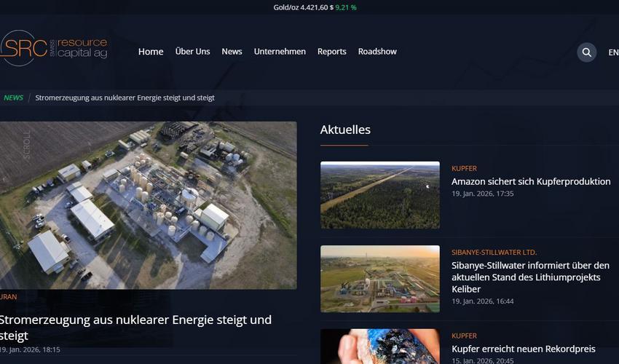Screen dimensions: 619x364
Task: Click the SIBANYE-STILLWATER LTD. tag
Action: pyautogui.click(x=494, y=253)
